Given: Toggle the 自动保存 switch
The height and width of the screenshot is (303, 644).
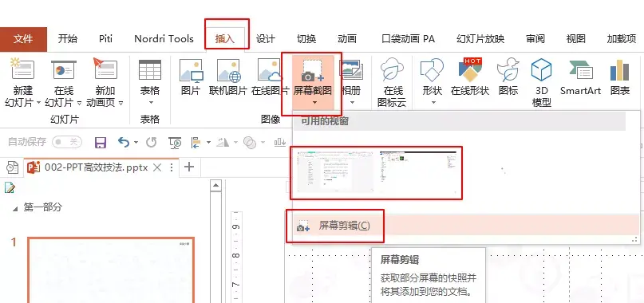Looking at the screenshot, I should 67,142.
